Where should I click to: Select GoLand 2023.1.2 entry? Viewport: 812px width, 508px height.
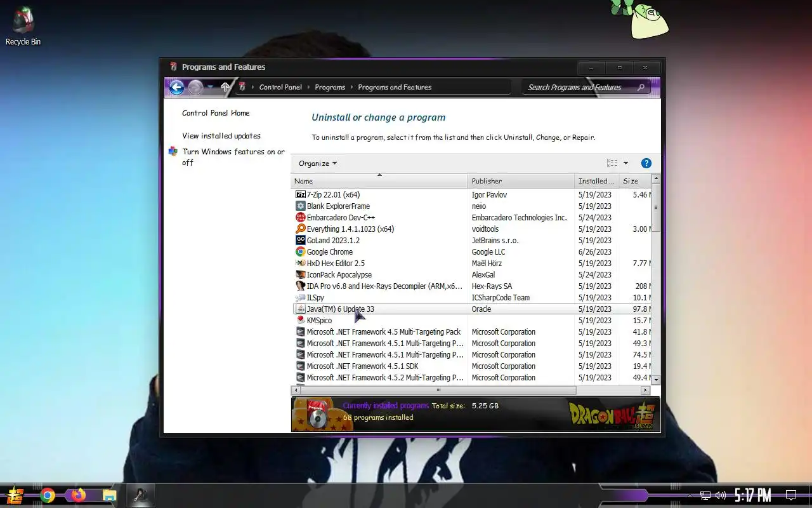click(x=471, y=241)
